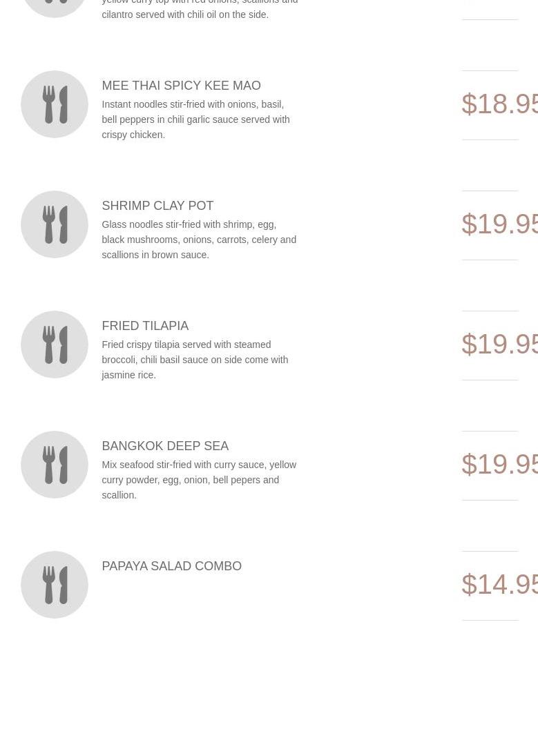Select the FRIED TILAPIA title
Screen dimensions: 538x756
(145, 325)
